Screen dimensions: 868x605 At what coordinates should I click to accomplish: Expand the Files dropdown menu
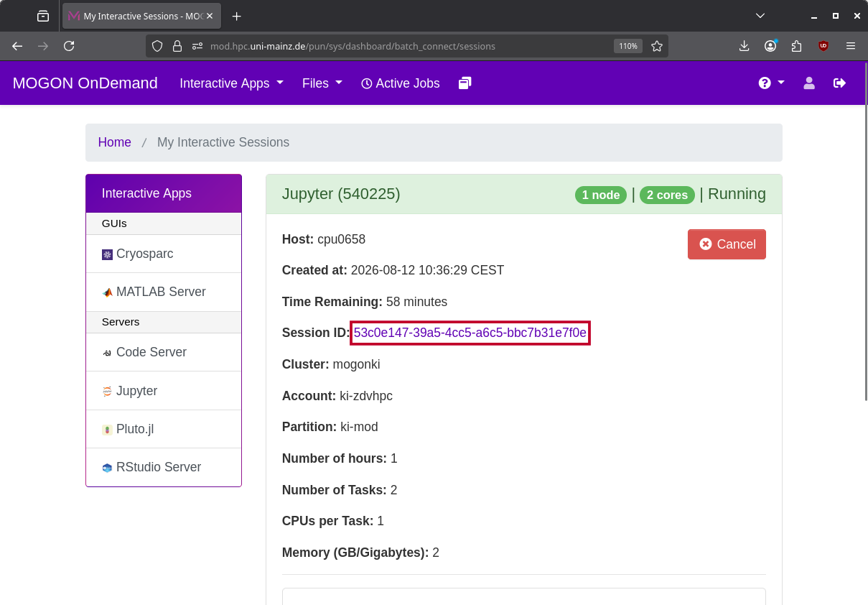pyautogui.click(x=322, y=83)
